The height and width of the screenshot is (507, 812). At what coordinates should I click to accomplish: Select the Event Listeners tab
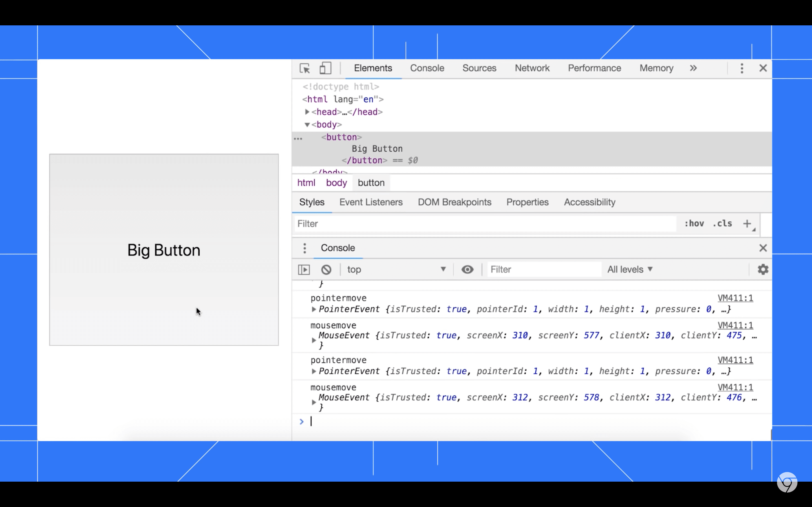[x=371, y=201]
